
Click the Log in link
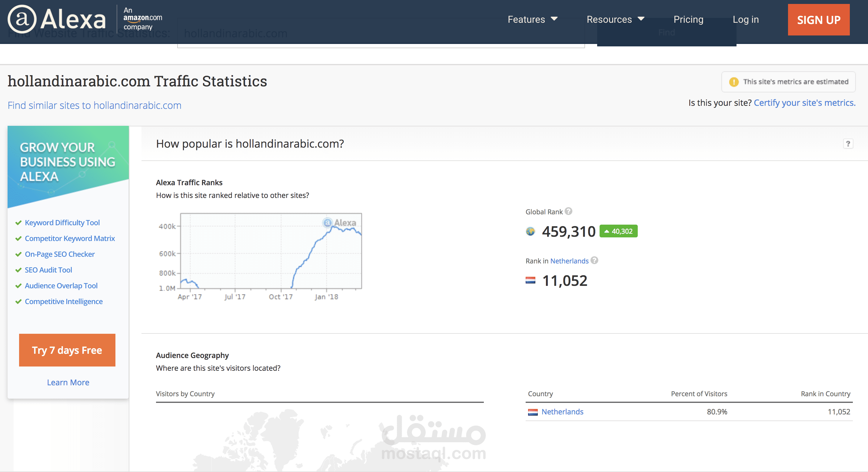pos(746,20)
